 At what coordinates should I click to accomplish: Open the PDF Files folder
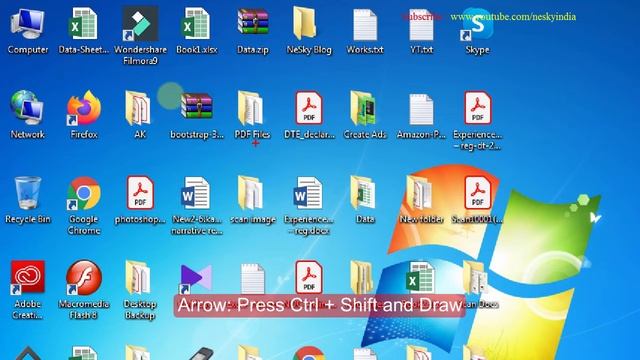pyautogui.click(x=250, y=108)
